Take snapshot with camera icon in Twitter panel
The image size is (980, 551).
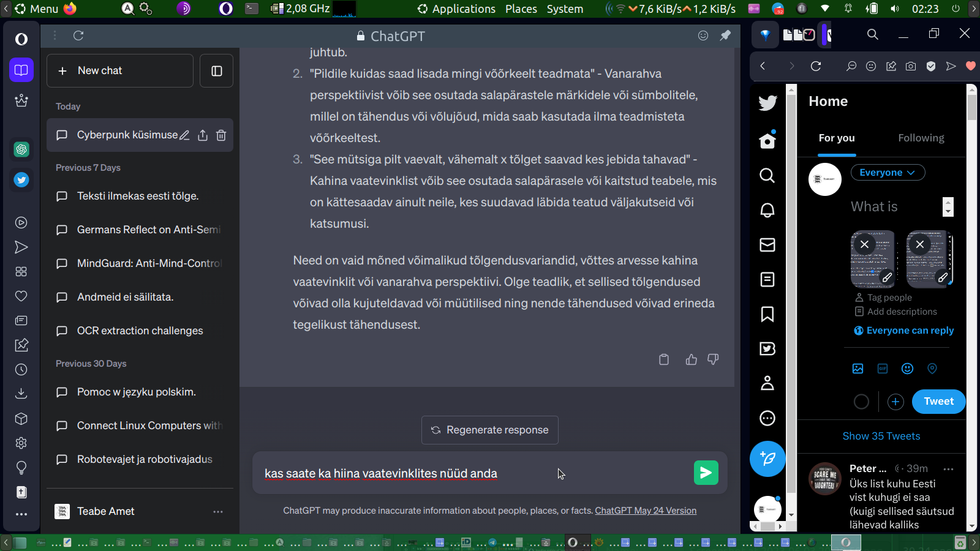pos(911,66)
